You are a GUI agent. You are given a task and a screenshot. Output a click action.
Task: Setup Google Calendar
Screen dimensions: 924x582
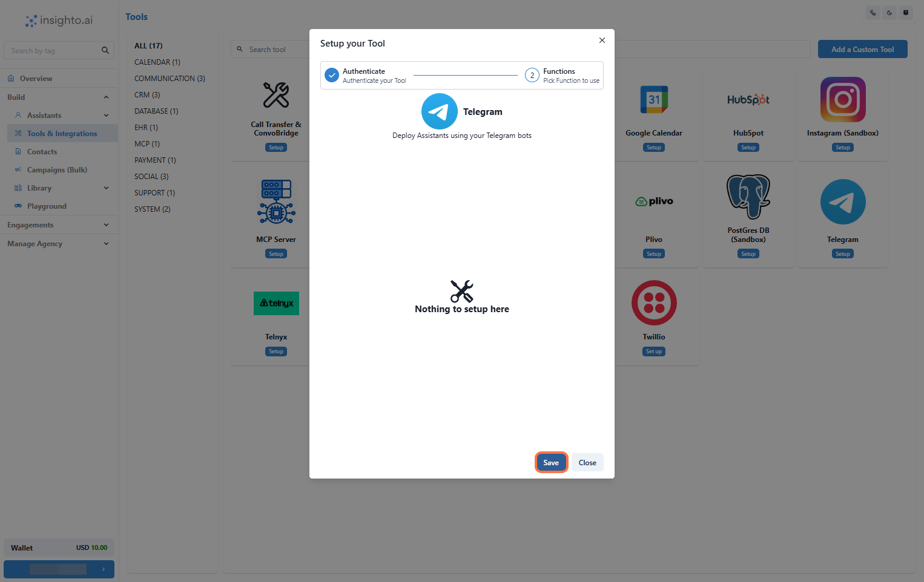click(654, 147)
